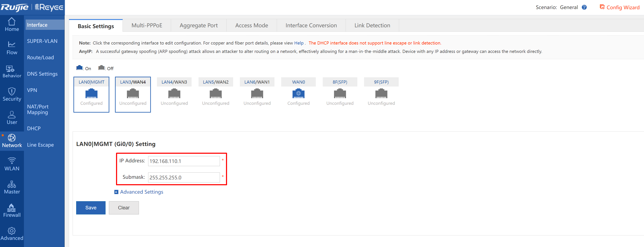The height and width of the screenshot is (247, 644).
Task: Click the IP Address input field
Action: [x=184, y=161]
